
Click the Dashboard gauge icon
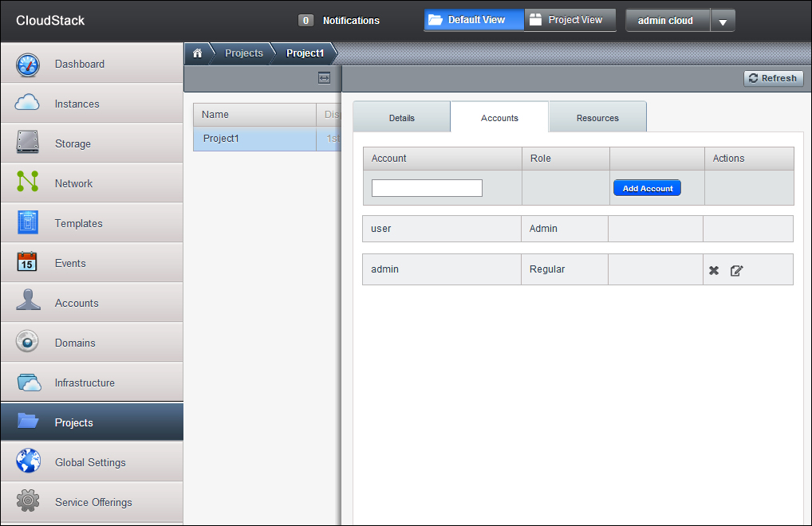(28, 65)
